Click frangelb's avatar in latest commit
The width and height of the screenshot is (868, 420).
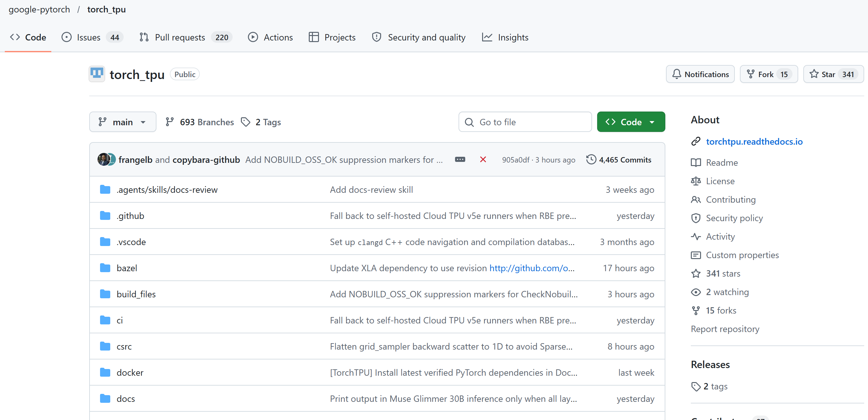coord(104,159)
